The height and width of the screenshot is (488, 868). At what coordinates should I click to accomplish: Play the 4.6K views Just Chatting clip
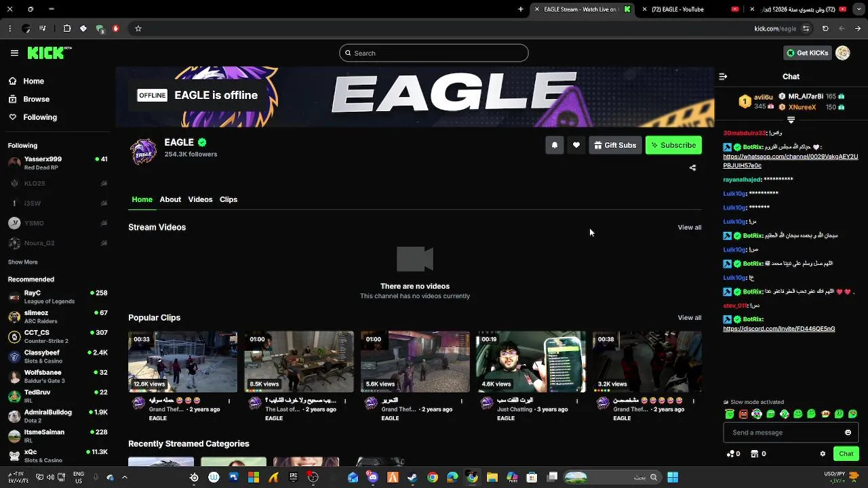531,362
